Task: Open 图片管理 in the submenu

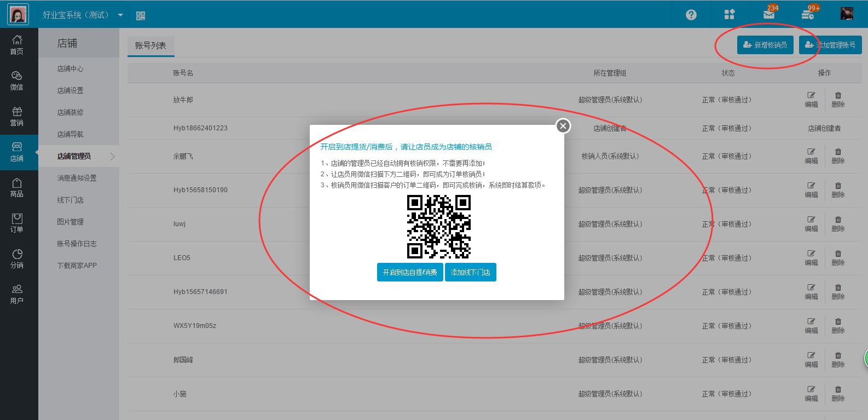Action: pos(71,222)
